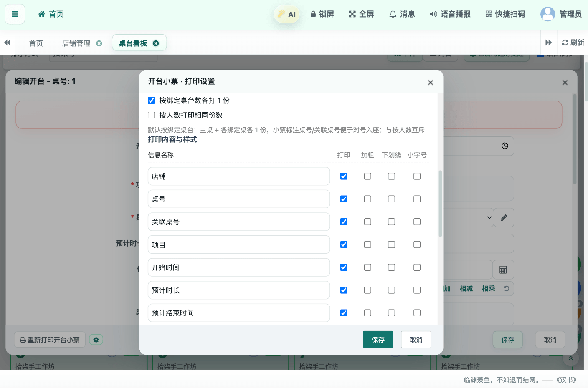
Task: Click the print dialog scrollbar thumb
Action: tap(440, 204)
